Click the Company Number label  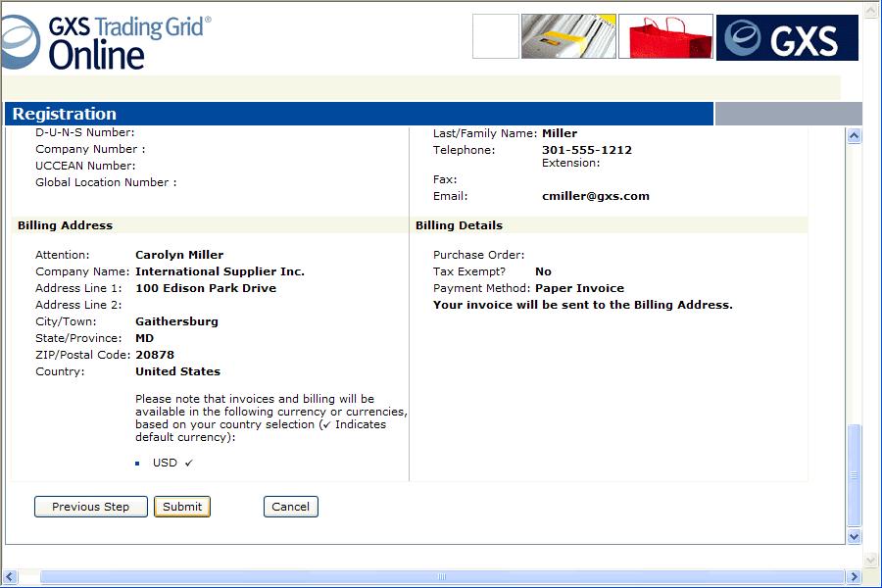pyautogui.click(x=90, y=149)
